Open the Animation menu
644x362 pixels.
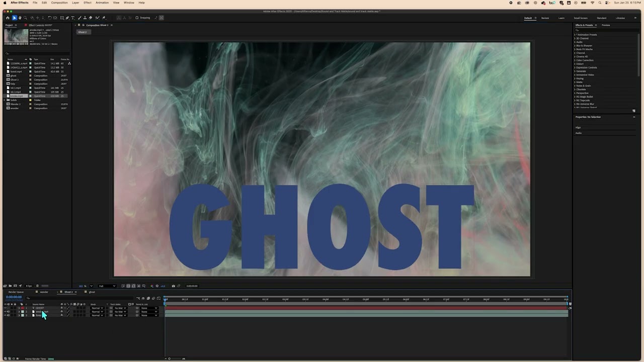pos(102,3)
